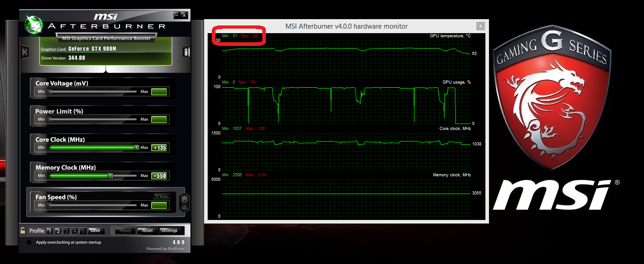Screen dimensions: 644x264
Task: Click the Reset button
Action: pyautogui.click(x=147, y=231)
